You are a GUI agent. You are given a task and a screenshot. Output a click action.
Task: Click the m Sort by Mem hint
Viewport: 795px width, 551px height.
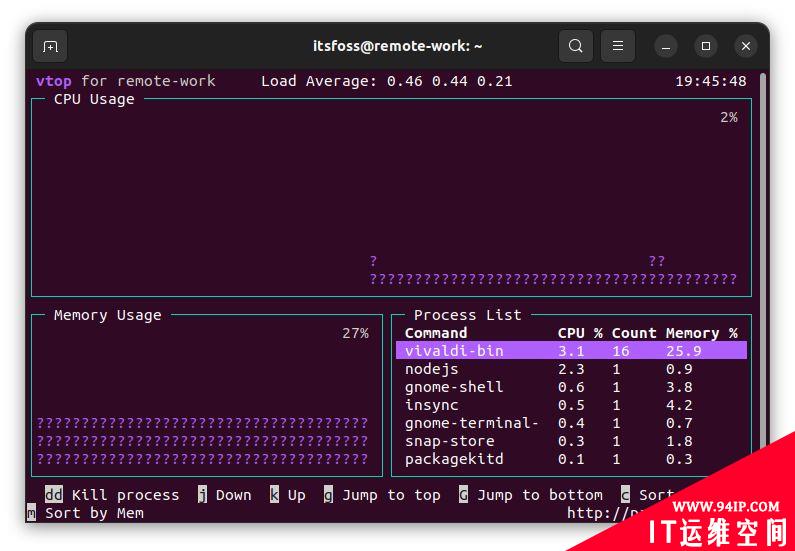[x=85, y=513]
